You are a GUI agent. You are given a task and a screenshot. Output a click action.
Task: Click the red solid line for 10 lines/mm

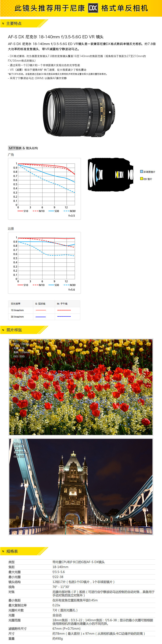[x=41, y=310]
